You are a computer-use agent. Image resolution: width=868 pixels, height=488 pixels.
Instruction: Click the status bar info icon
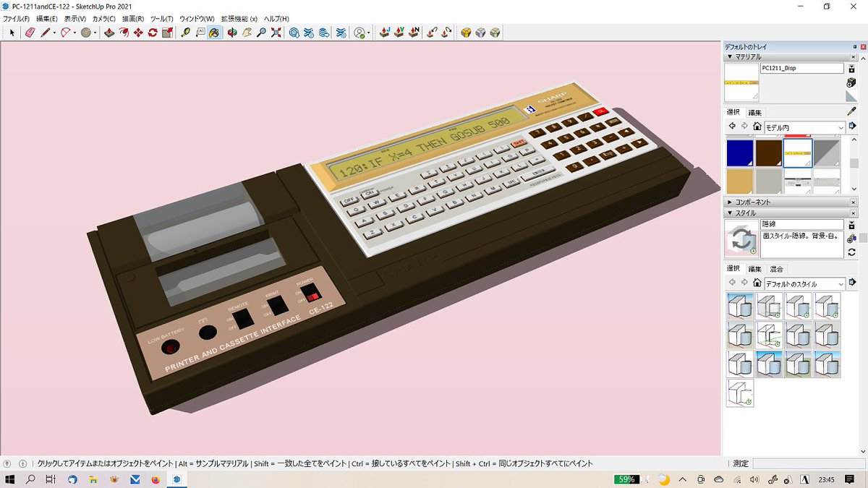(x=22, y=463)
